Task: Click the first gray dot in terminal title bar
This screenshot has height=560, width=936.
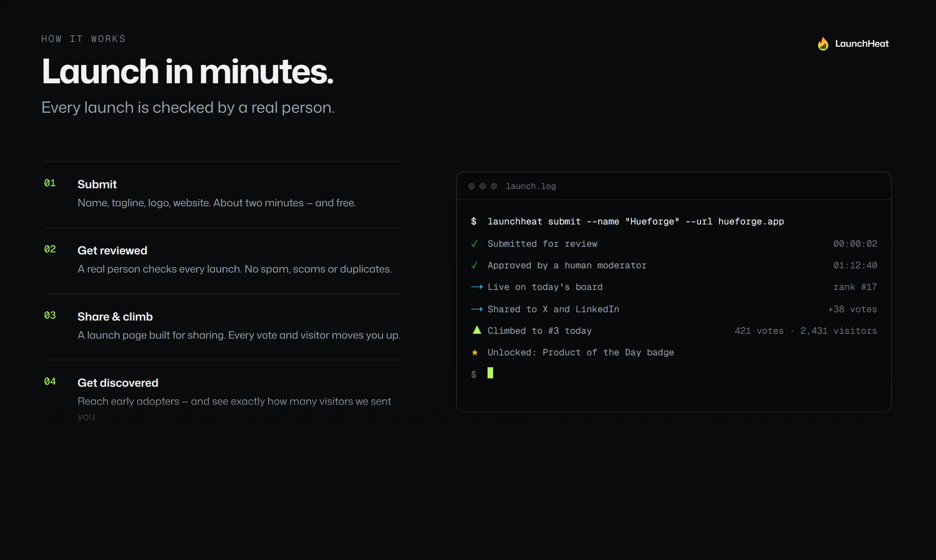Action: 471,186
